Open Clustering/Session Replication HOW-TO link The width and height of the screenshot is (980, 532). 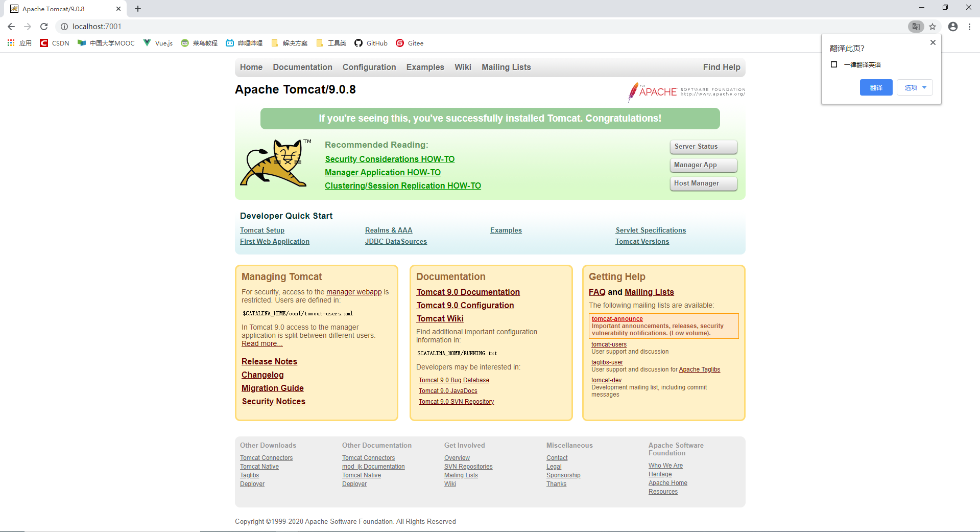(x=403, y=186)
